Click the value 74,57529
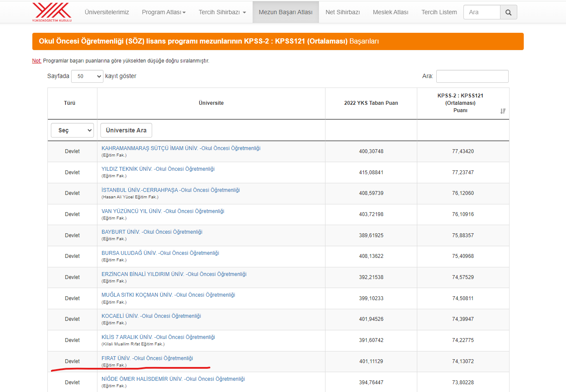This screenshot has width=566, height=392. 463,277
